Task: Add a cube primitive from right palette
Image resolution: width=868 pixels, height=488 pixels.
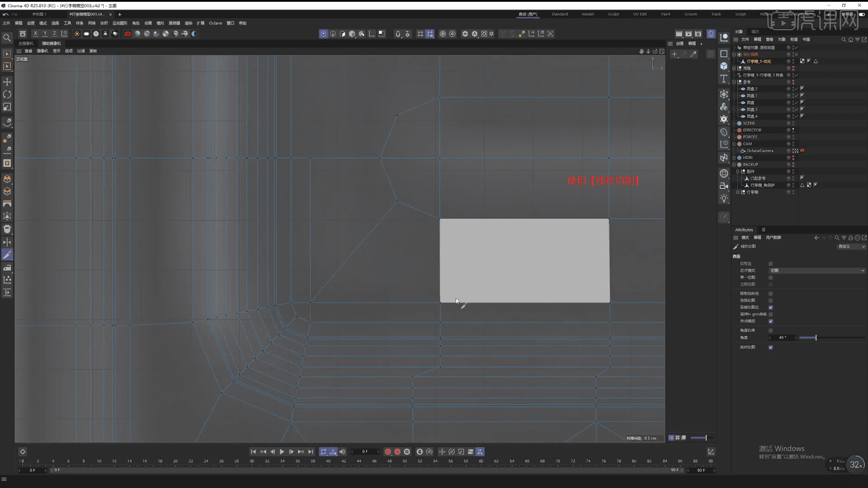Action: click(724, 66)
